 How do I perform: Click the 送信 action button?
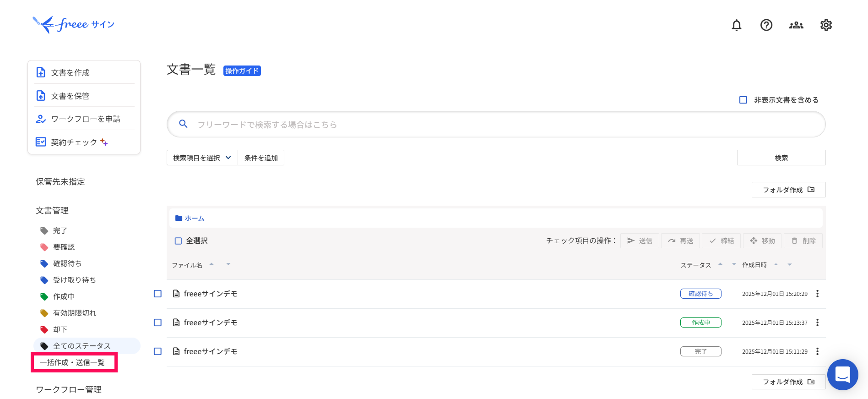pyautogui.click(x=640, y=241)
